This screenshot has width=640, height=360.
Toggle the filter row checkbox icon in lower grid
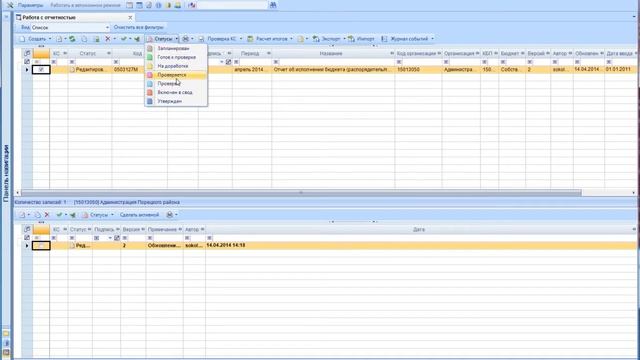pos(27,238)
